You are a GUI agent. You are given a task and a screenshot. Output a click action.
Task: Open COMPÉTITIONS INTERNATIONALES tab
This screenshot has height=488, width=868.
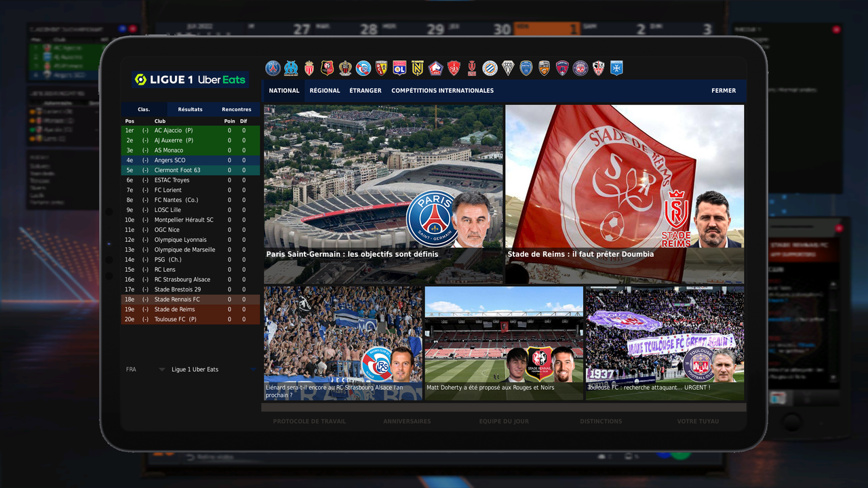(442, 90)
